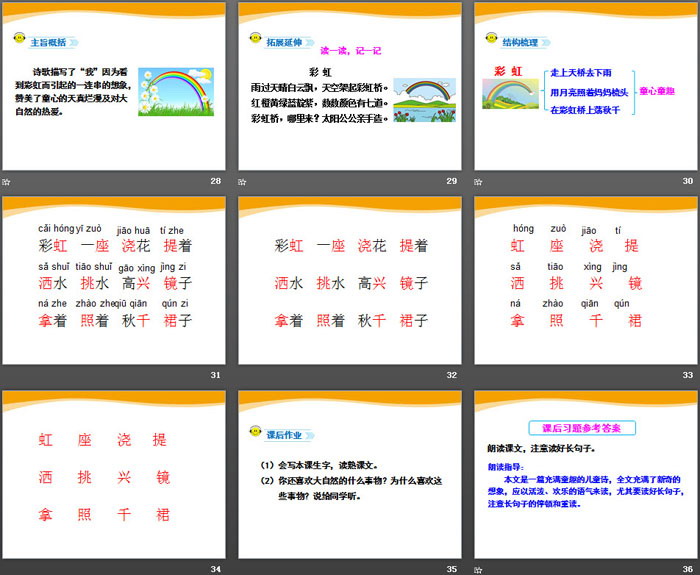This screenshot has height=575, width=700.
Task: Click the smiley icon beside 结构梳理
Action: pos(492,38)
